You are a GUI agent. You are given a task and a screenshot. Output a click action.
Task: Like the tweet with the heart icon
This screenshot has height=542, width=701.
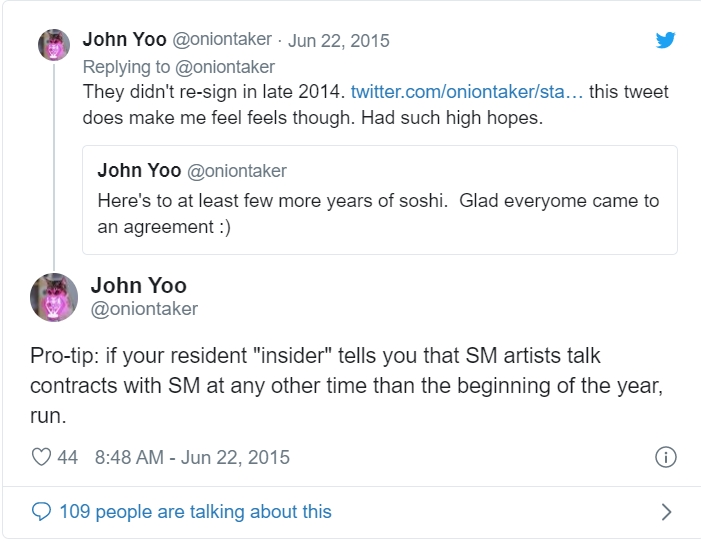(x=41, y=458)
